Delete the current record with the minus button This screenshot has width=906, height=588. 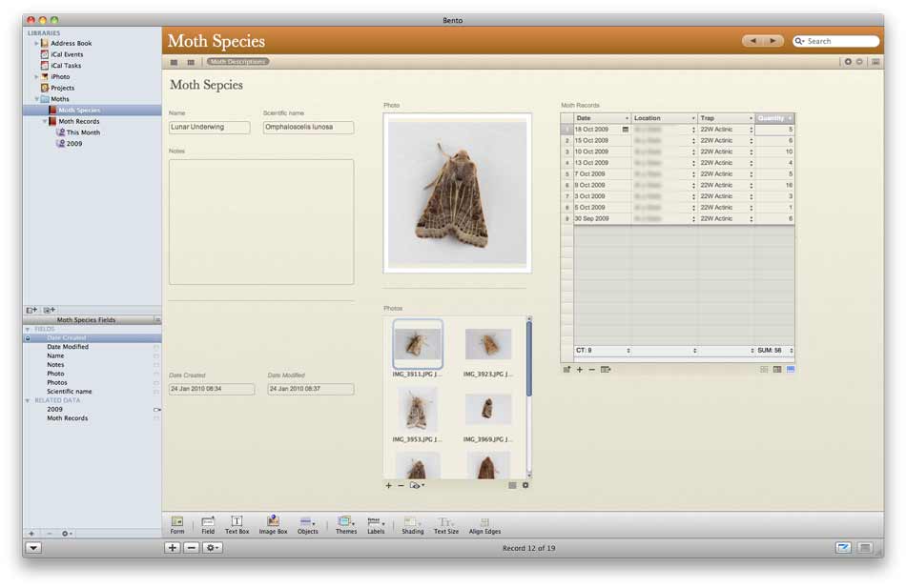192,548
